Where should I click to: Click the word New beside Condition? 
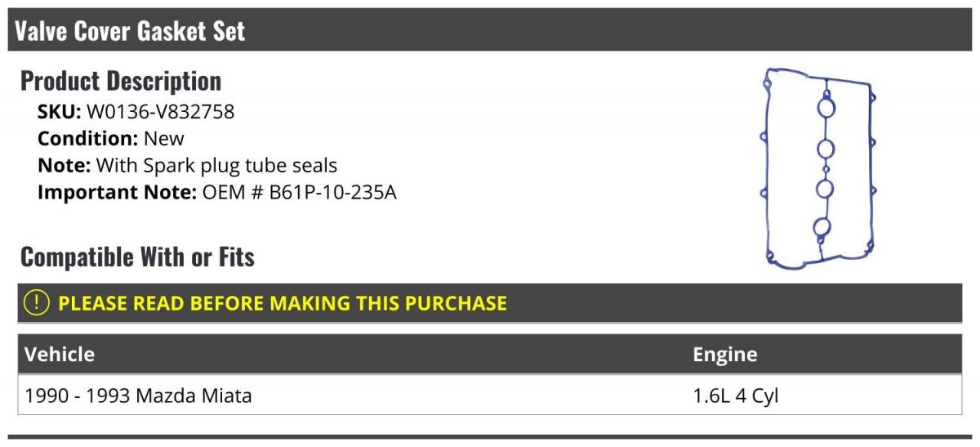point(164,139)
